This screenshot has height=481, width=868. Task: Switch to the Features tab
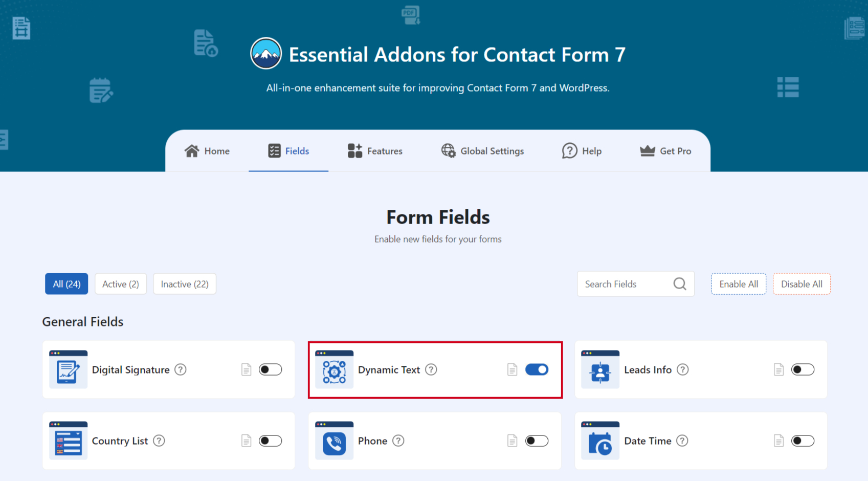pyautogui.click(x=375, y=151)
